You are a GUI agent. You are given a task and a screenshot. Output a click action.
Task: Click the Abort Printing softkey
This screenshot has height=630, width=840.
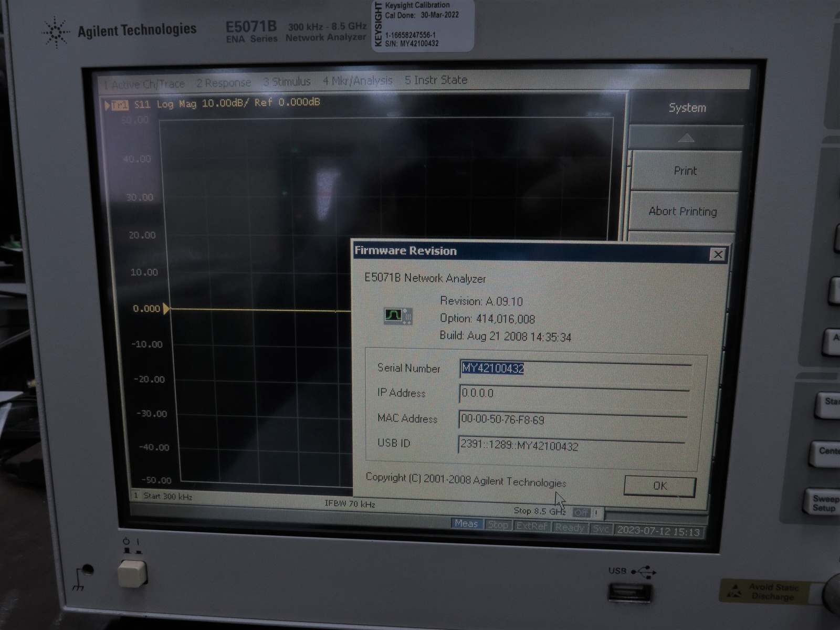682,211
